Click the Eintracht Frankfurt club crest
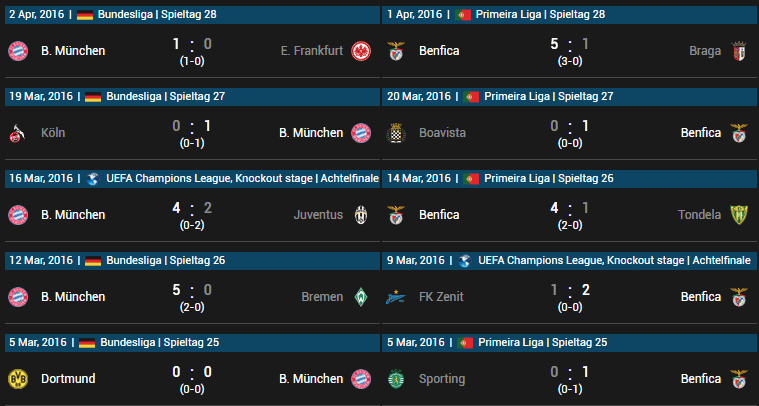This screenshot has width=759, height=406. pyautogui.click(x=361, y=51)
